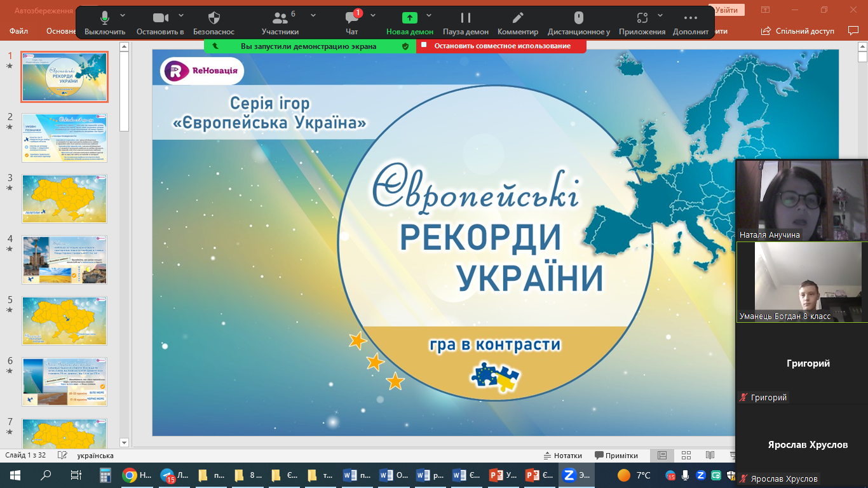Click the phone icon on the green sharing bar
Viewport: 868px width, 488px height.
click(x=215, y=46)
